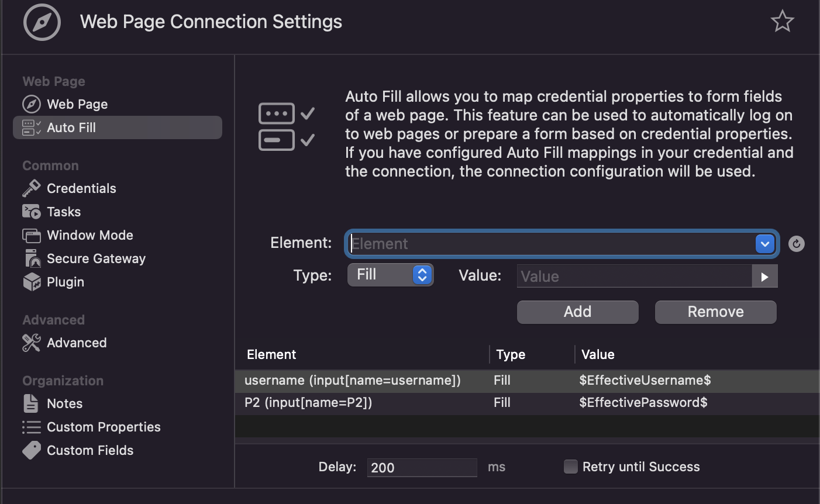820x504 pixels.
Task: Open Credentials via its key icon
Action: point(31,188)
